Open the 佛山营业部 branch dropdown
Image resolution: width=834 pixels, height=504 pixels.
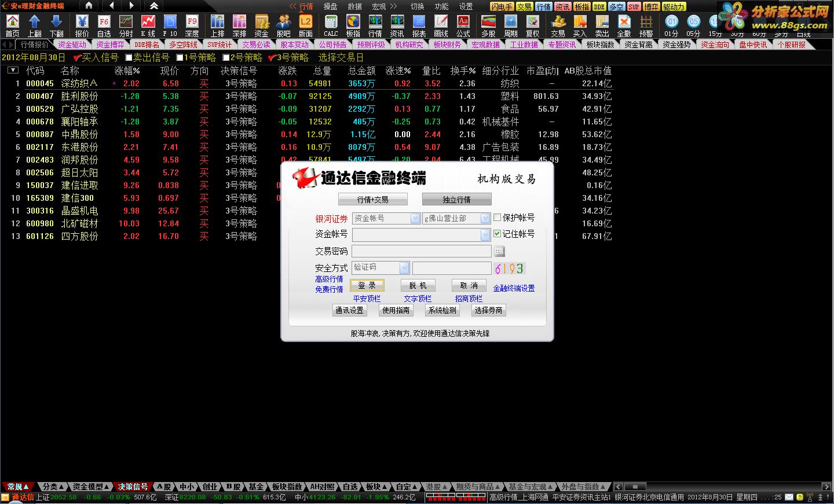coord(485,218)
